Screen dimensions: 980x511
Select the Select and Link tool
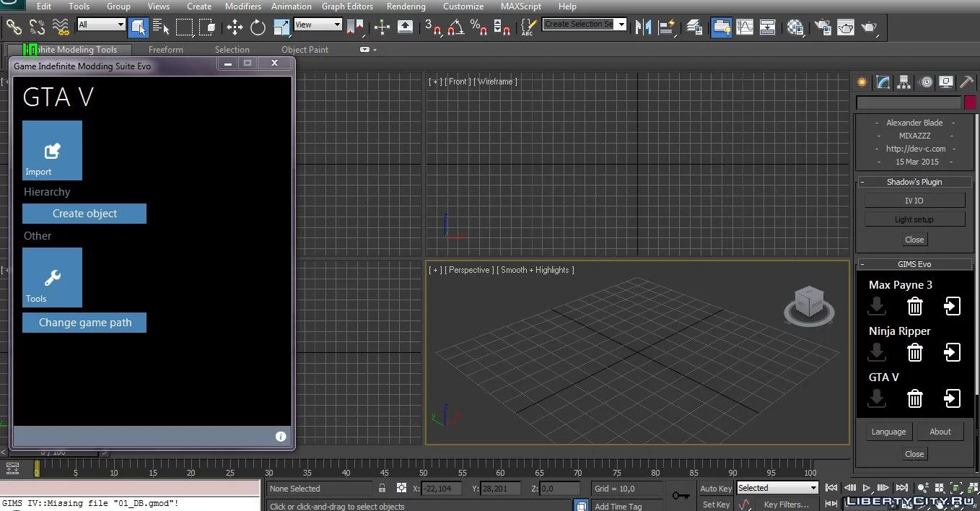click(x=14, y=27)
